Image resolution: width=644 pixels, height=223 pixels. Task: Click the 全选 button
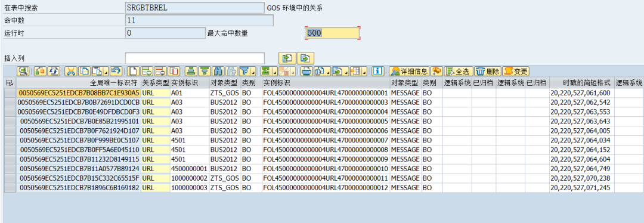click(x=459, y=71)
